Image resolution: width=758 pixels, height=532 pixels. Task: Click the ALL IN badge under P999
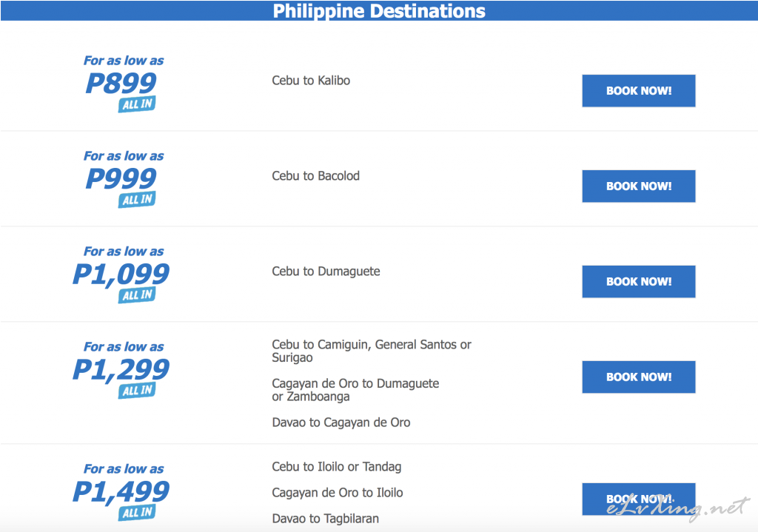(x=137, y=200)
